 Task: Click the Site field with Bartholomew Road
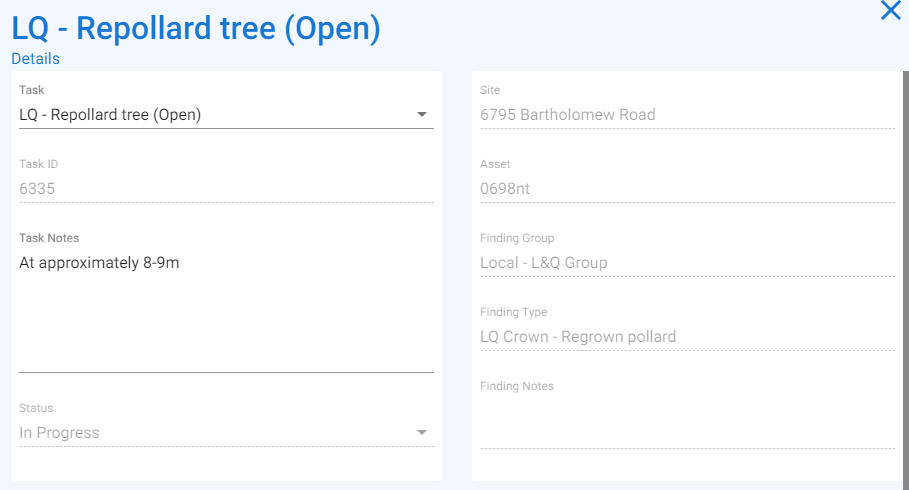(687, 115)
